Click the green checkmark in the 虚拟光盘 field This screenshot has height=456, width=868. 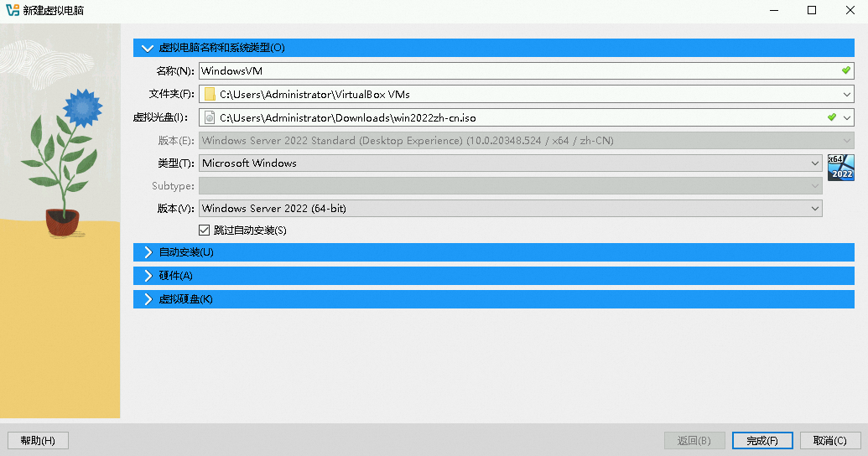coord(831,117)
